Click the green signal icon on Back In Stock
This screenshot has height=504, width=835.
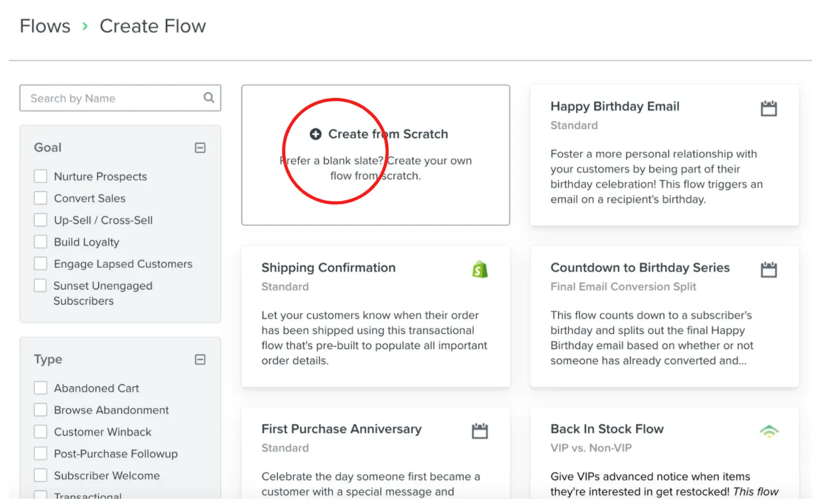pos(768,431)
